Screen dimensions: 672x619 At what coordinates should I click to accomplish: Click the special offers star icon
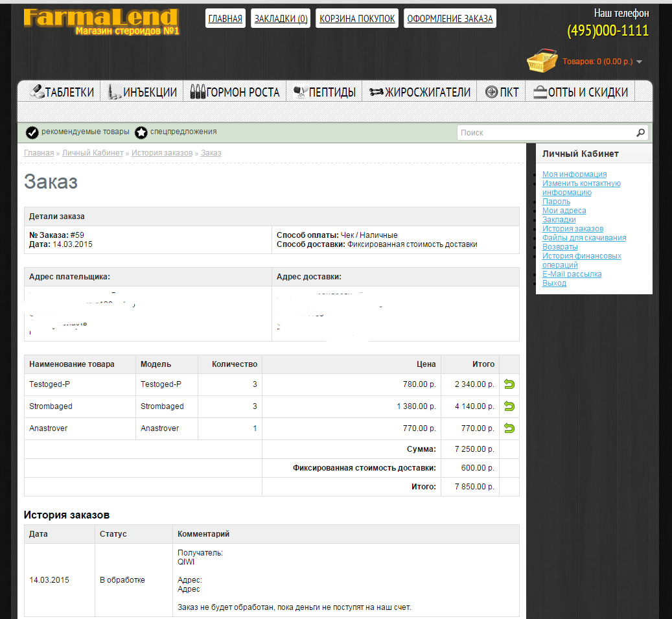pyautogui.click(x=141, y=132)
